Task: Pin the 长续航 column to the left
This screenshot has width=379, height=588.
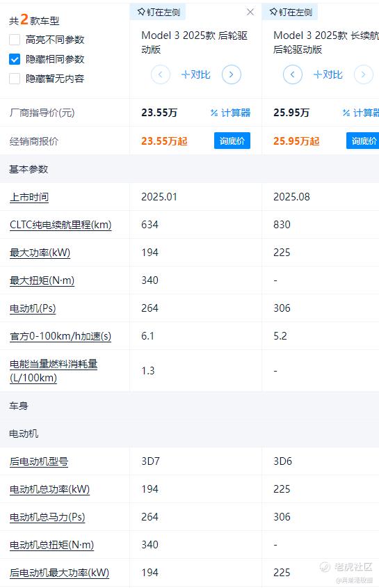Action: (290, 12)
